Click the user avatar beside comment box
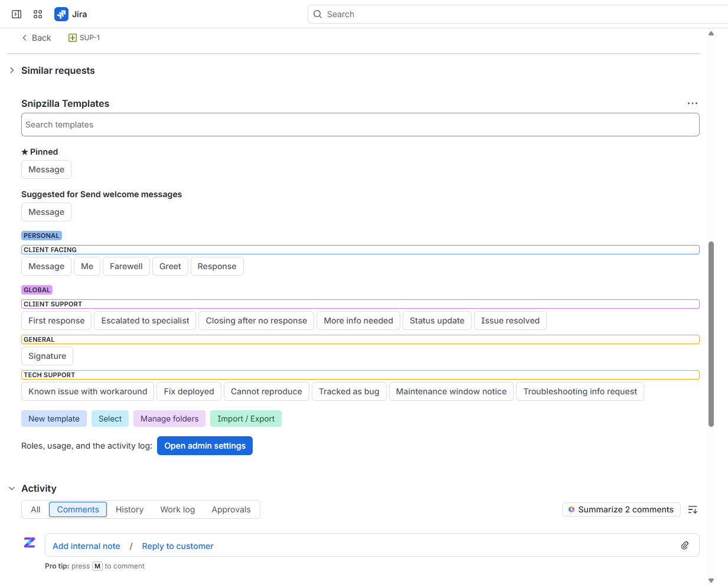Viewport: 728px width, 585px height. (x=30, y=542)
